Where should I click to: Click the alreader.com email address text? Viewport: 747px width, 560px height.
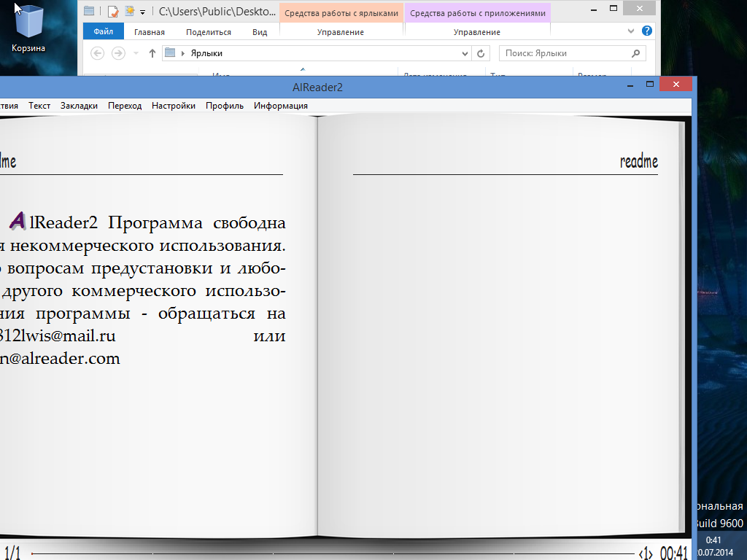click(x=60, y=359)
